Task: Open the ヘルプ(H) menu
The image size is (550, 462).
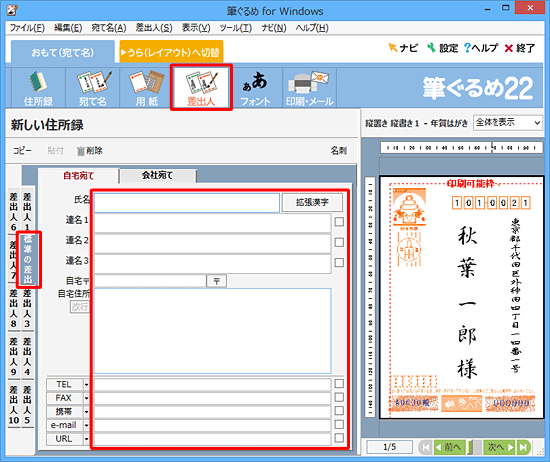Action: pos(312,28)
